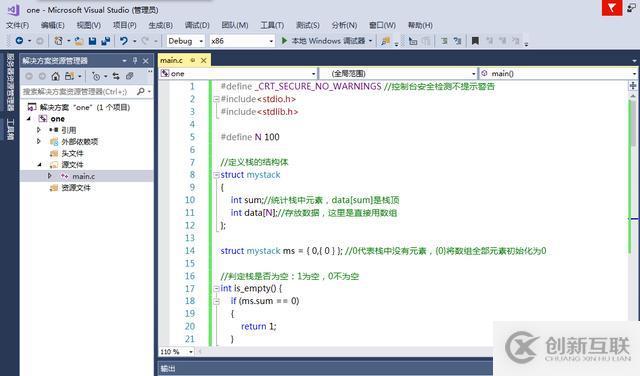Save the file with the floppy icon

pyautogui.click(x=92, y=41)
